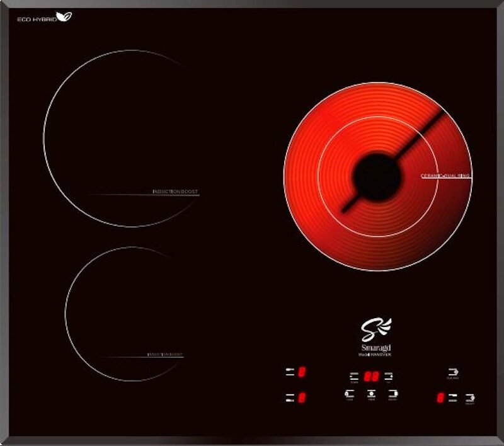This screenshot has height=446, width=504.
Task: Tap the upper-left zone power level digit
Action: 302,372
